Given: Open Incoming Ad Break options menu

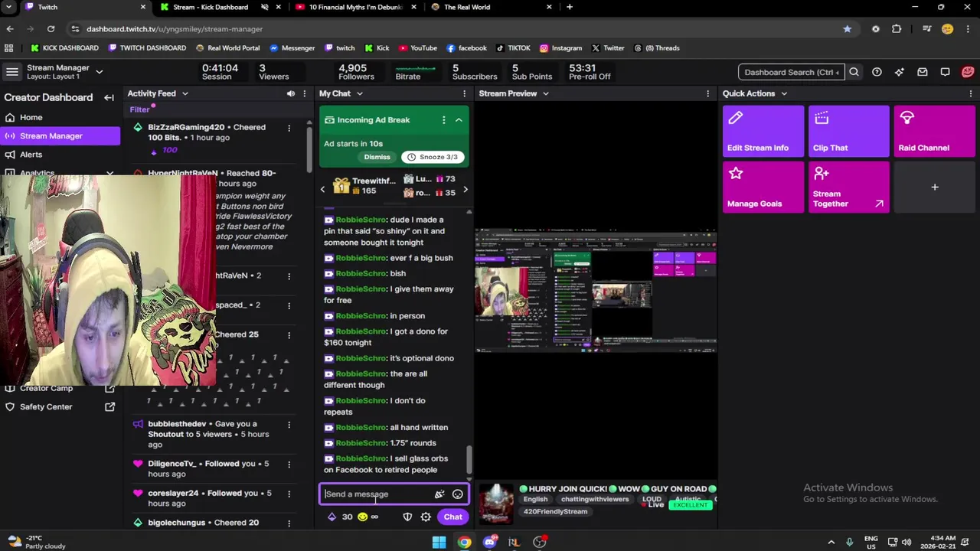Looking at the screenshot, I should 443,120.
